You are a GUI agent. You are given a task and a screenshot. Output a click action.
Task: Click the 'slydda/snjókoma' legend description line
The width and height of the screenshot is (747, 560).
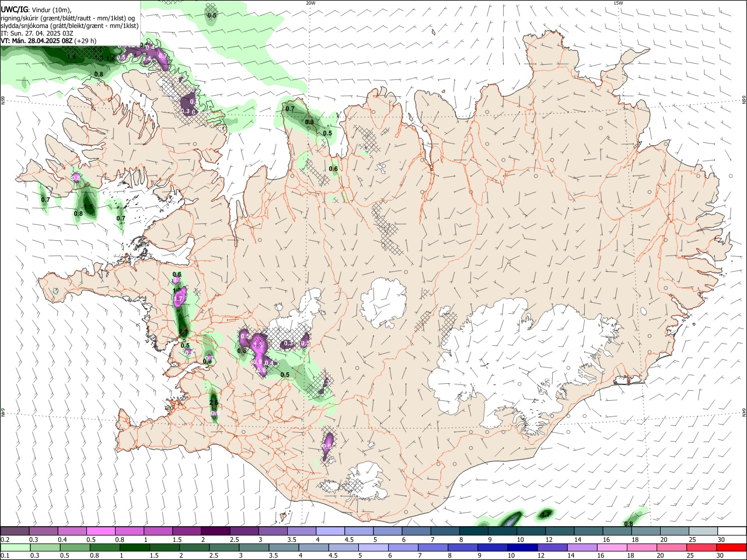coord(70,26)
